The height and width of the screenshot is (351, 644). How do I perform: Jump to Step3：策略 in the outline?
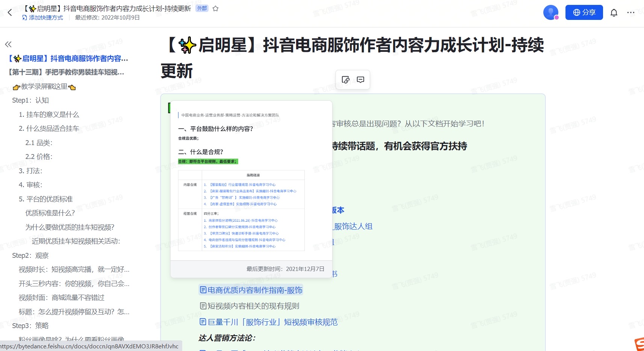click(x=30, y=326)
